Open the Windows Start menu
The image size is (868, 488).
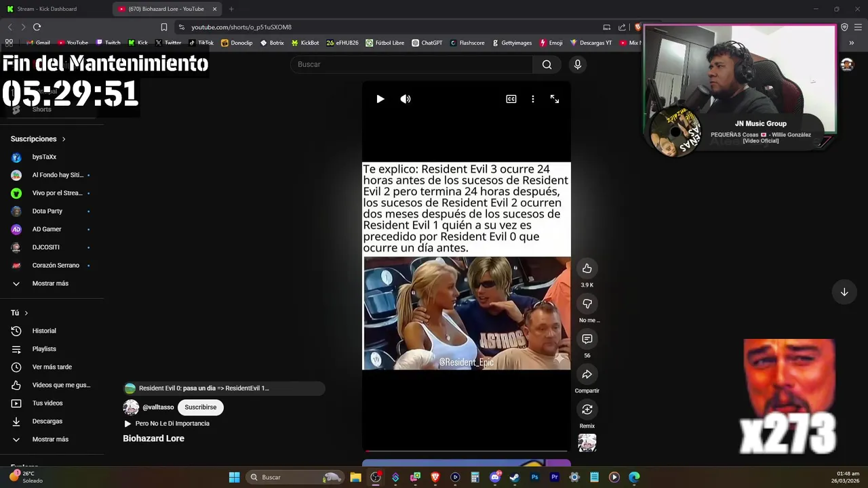(234, 477)
